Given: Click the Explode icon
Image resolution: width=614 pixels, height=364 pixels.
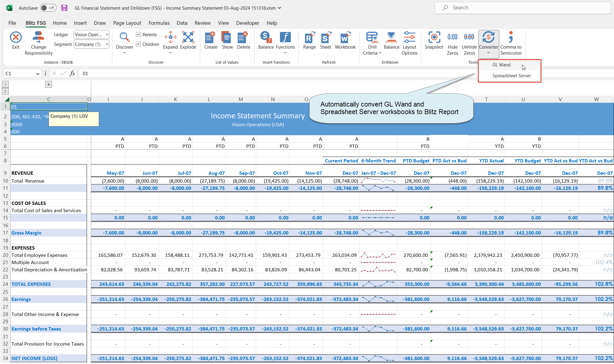Looking at the screenshot, I should [188, 37].
